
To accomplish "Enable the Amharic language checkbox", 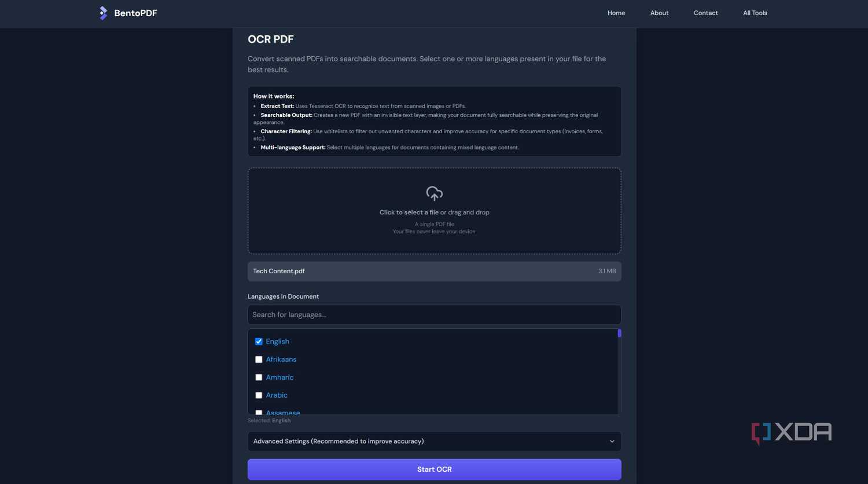I will tap(259, 377).
